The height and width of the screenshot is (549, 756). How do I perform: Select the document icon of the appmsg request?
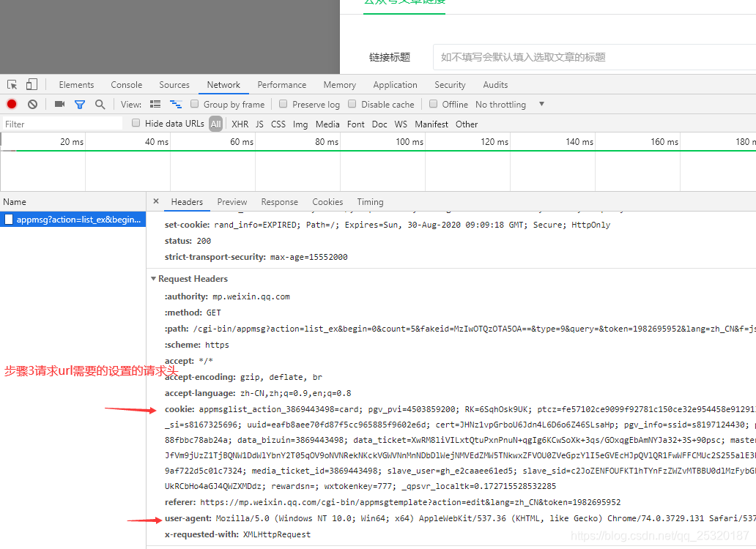[9, 220]
